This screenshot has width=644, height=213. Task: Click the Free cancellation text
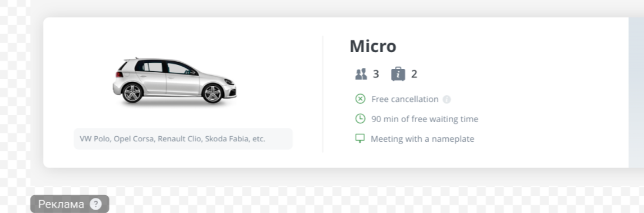point(405,99)
